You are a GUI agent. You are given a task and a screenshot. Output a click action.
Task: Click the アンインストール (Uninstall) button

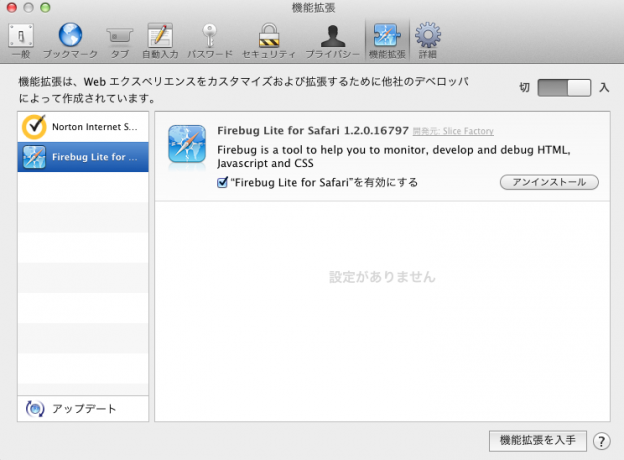(x=549, y=182)
